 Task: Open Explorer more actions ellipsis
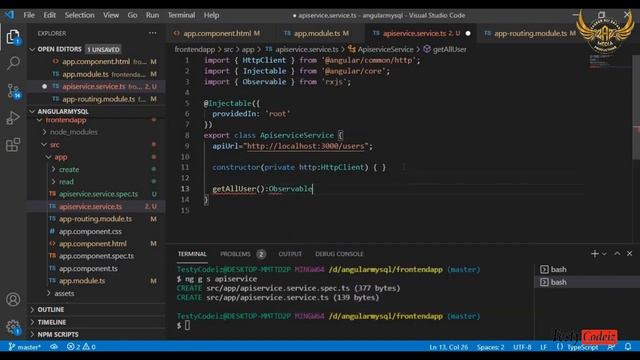tap(152, 33)
